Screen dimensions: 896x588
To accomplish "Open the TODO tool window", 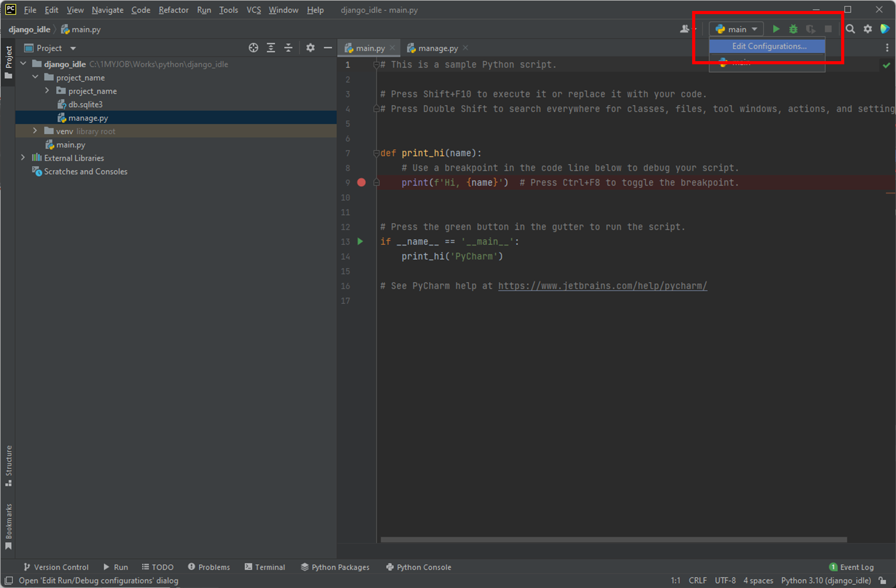I will tap(158, 567).
